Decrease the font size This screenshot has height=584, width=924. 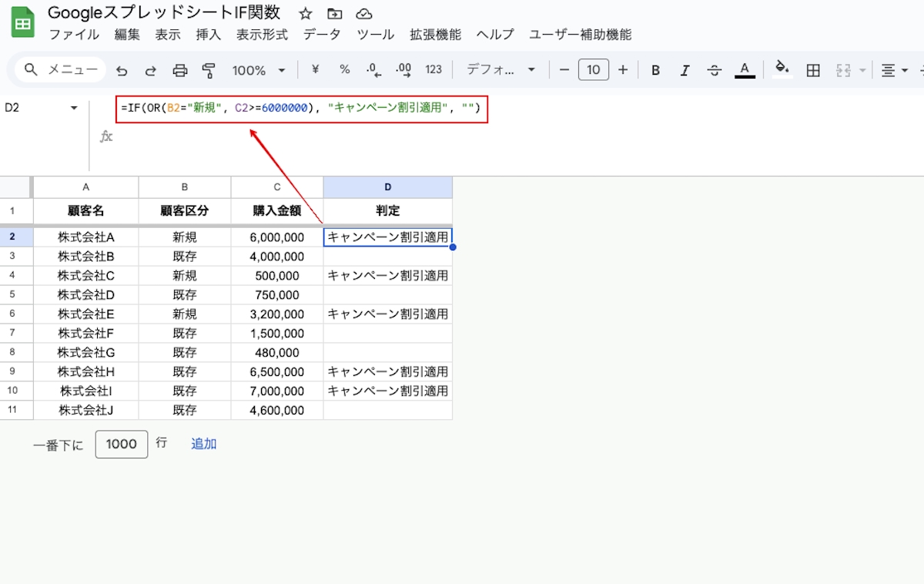point(564,70)
